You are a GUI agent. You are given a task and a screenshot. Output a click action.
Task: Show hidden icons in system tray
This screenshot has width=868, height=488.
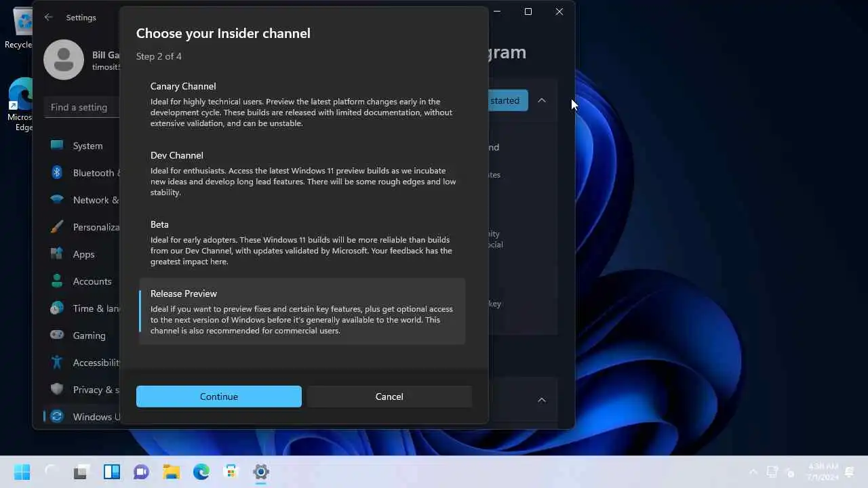coord(753,472)
